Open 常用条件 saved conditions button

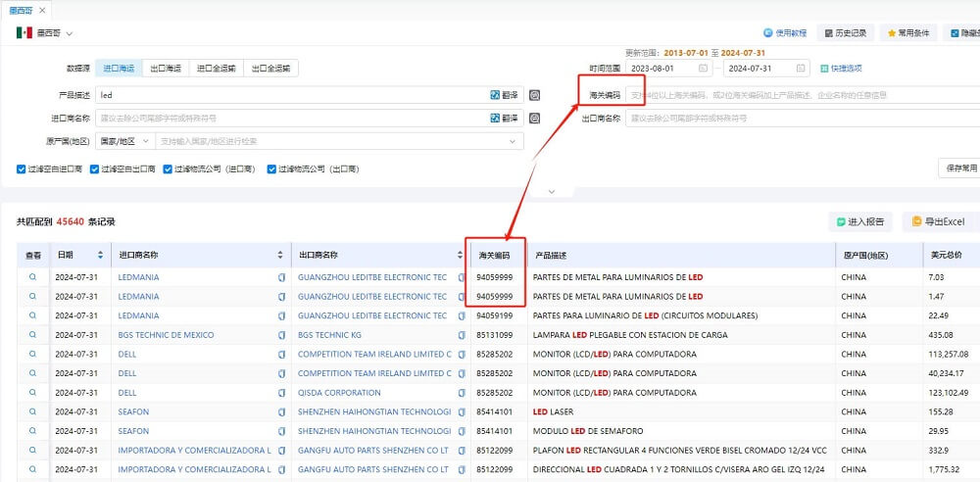(x=908, y=33)
